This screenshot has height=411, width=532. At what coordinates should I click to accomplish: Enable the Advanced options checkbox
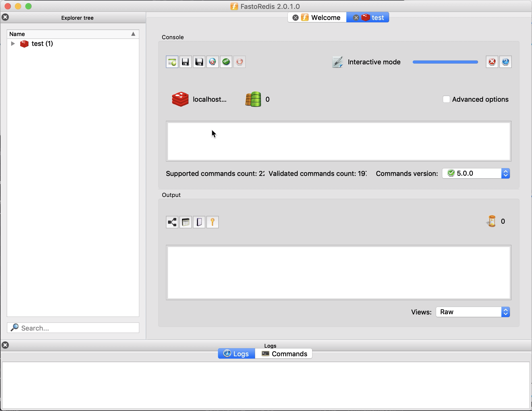click(x=446, y=99)
